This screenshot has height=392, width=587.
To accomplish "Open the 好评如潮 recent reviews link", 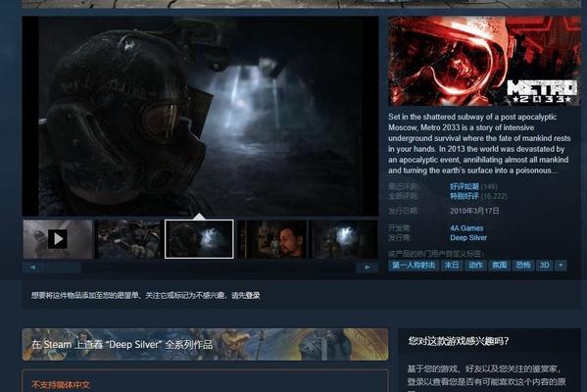I will [465, 186].
